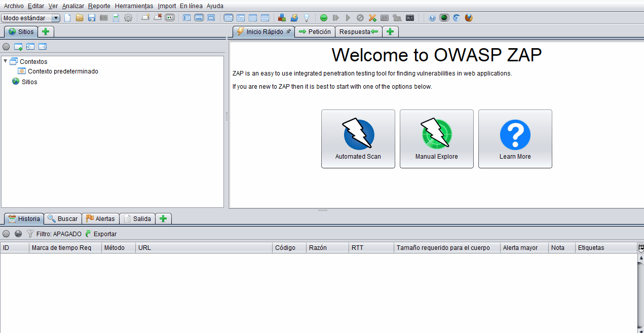Image resolution: width=644 pixels, height=333 pixels.
Task: Click Exportar in Historia toolbar
Action: click(101, 234)
